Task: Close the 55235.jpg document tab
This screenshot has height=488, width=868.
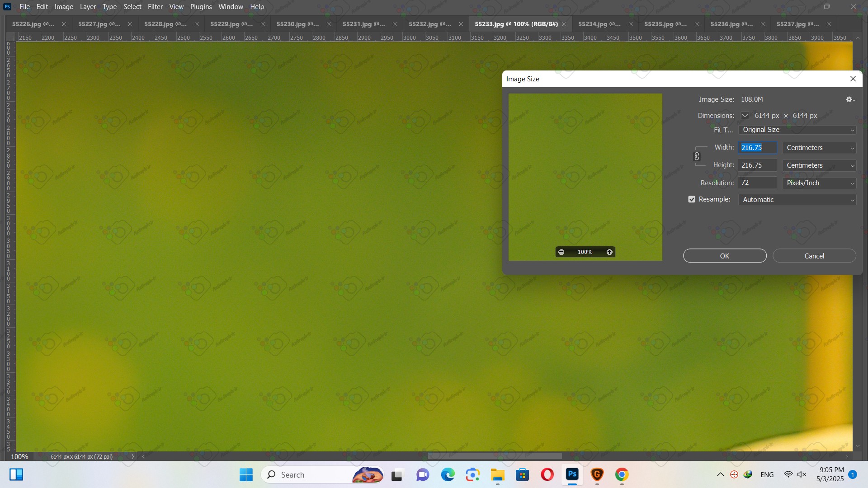Action: pos(696,24)
